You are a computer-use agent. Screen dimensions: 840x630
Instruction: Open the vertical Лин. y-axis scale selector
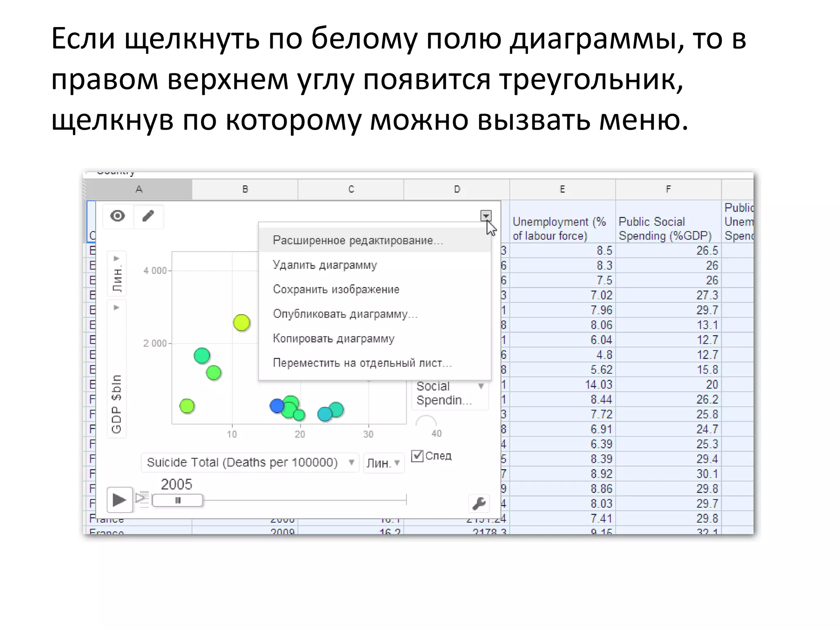coord(117,274)
